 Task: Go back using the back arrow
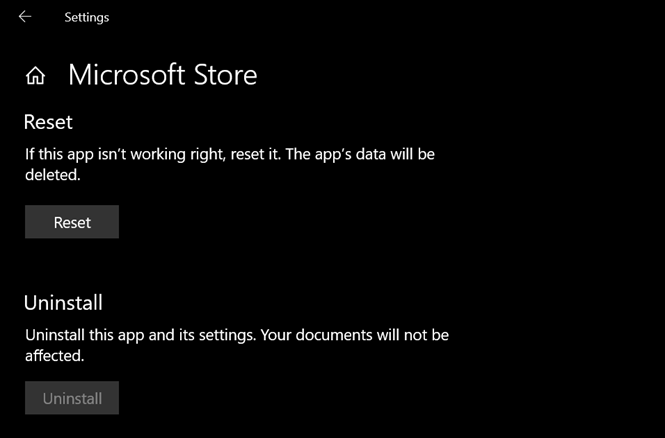[x=25, y=17]
